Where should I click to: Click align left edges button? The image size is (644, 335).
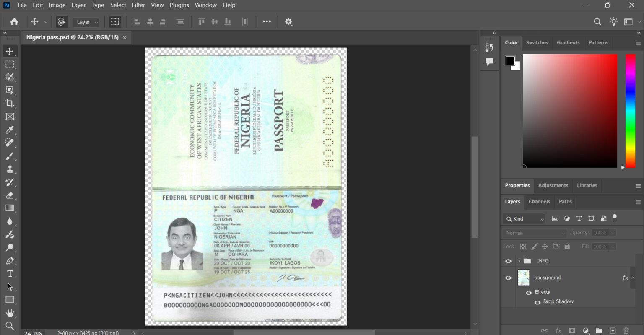click(x=137, y=22)
